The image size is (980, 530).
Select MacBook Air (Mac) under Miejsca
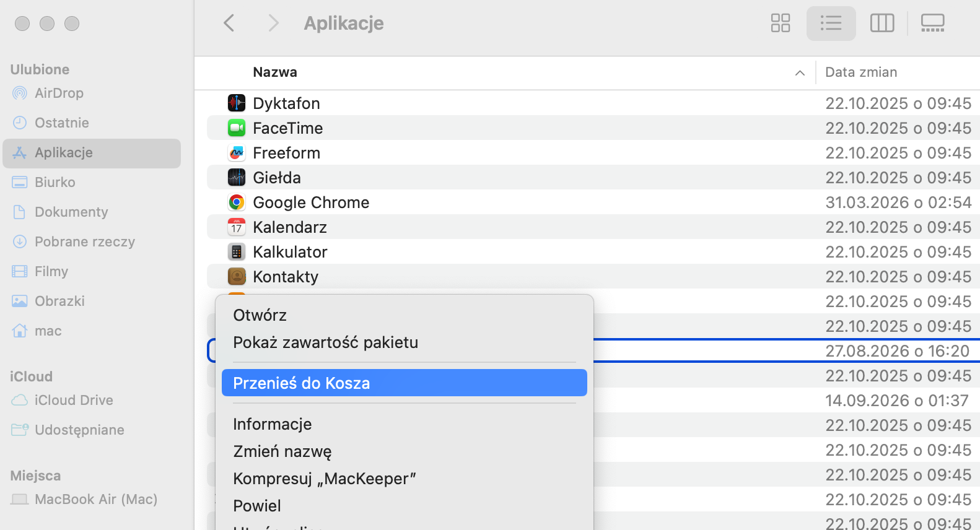click(x=92, y=499)
